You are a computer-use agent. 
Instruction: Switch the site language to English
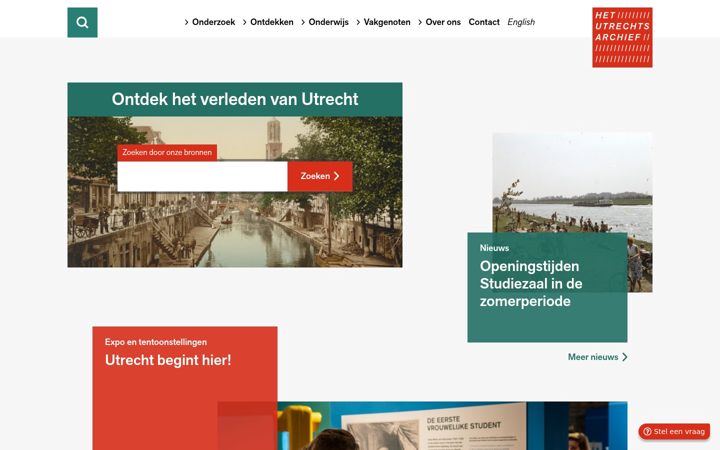pos(521,22)
